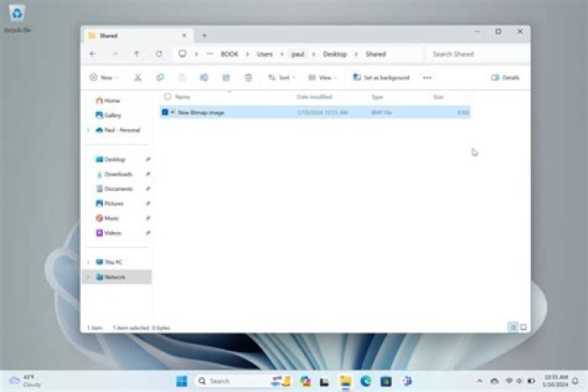
Task: Navigate to Desktop in address path
Action: 336,54
